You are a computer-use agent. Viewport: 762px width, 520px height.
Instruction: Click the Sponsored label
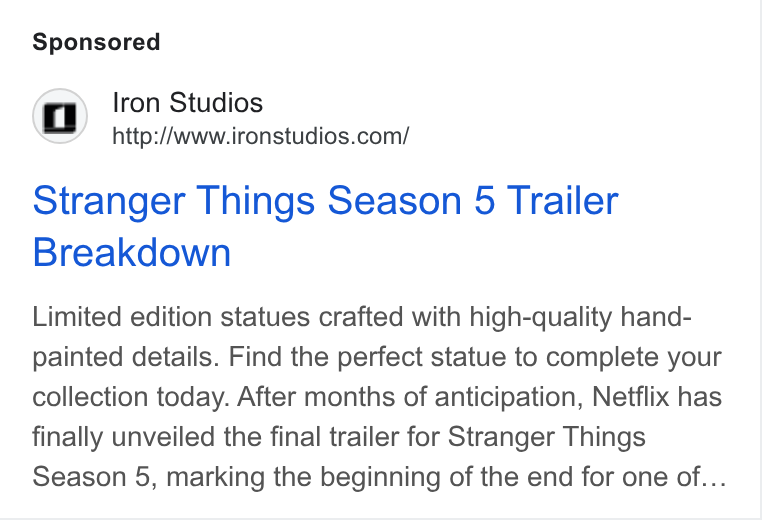pos(96,42)
